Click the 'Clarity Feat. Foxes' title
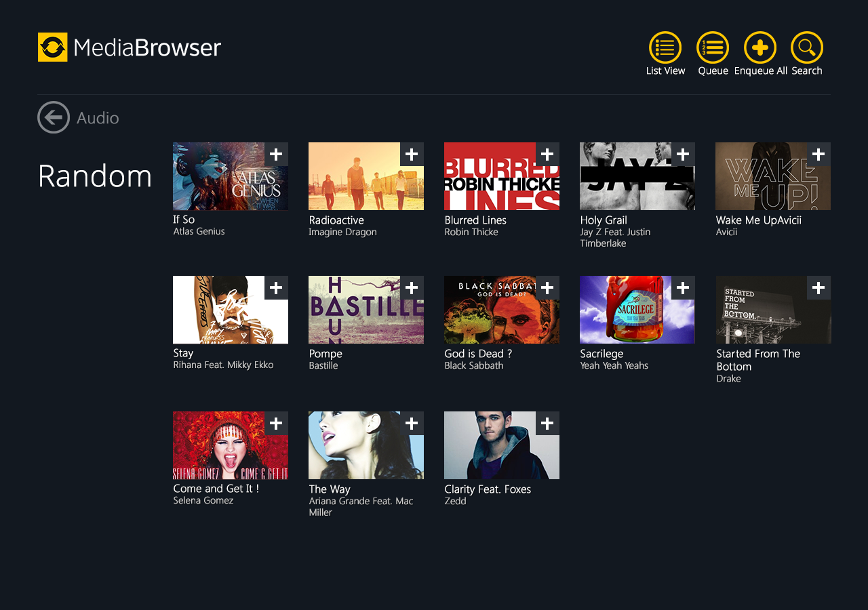Viewport: 868px width, 610px height. 488,489
